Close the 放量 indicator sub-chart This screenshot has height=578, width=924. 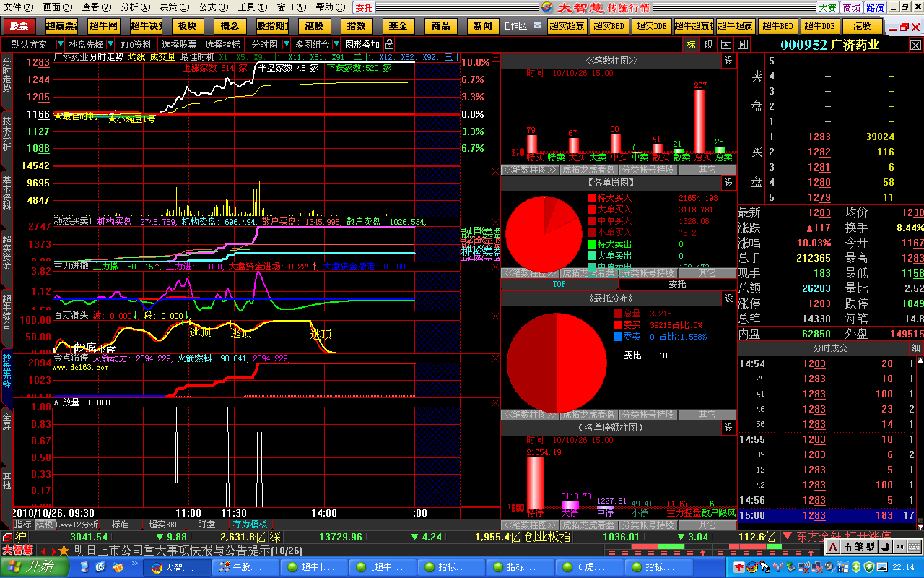coord(495,402)
